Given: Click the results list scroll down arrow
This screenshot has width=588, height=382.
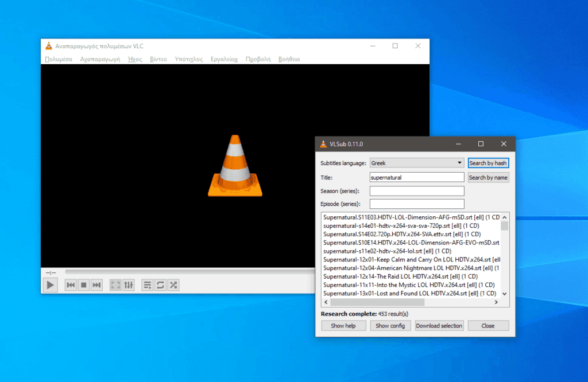Looking at the screenshot, I should pyautogui.click(x=505, y=294).
